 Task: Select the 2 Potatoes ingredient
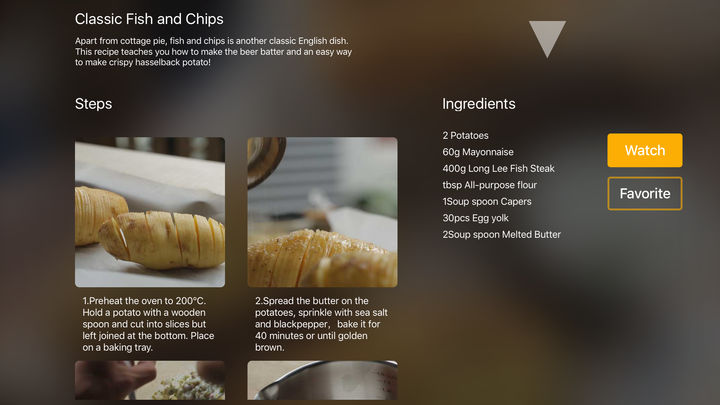[x=466, y=135]
